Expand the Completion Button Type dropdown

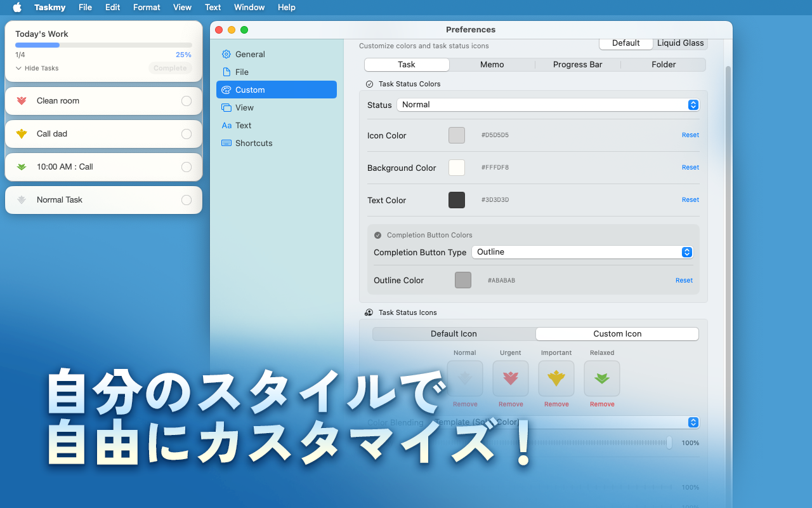click(582, 252)
